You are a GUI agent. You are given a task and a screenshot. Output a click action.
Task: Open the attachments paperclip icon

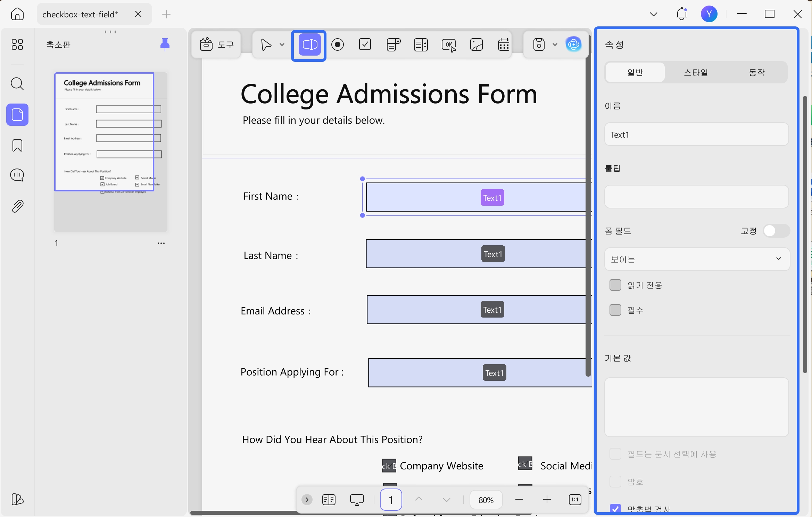point(17,206)
